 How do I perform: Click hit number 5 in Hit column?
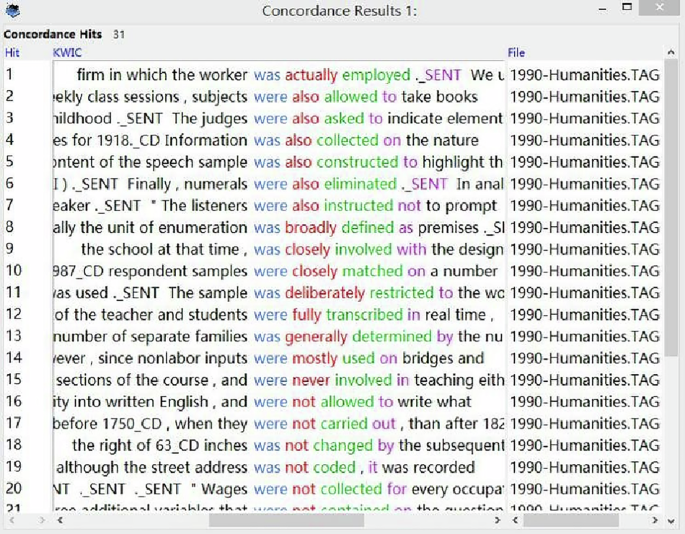point(10,162)
